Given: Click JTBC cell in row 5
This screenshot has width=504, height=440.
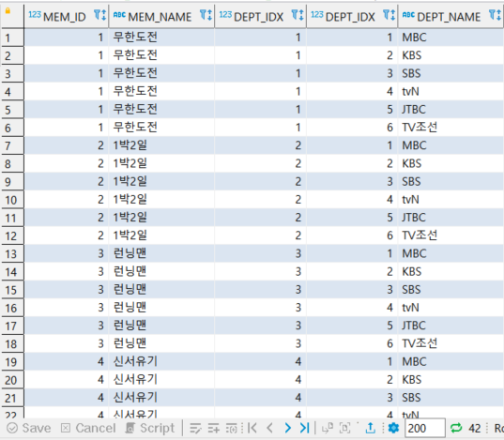Looking at the screenshot, I should [451, 109].
